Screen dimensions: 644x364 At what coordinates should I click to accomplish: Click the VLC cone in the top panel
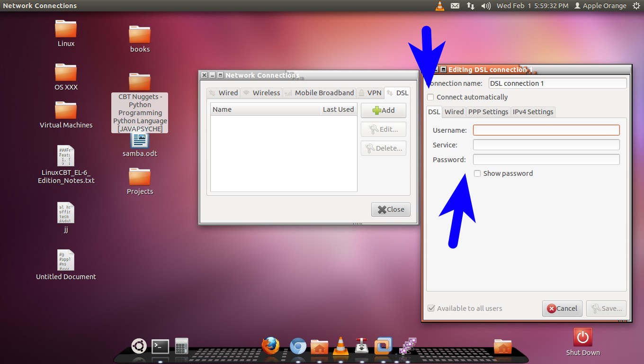click(440, 6)
